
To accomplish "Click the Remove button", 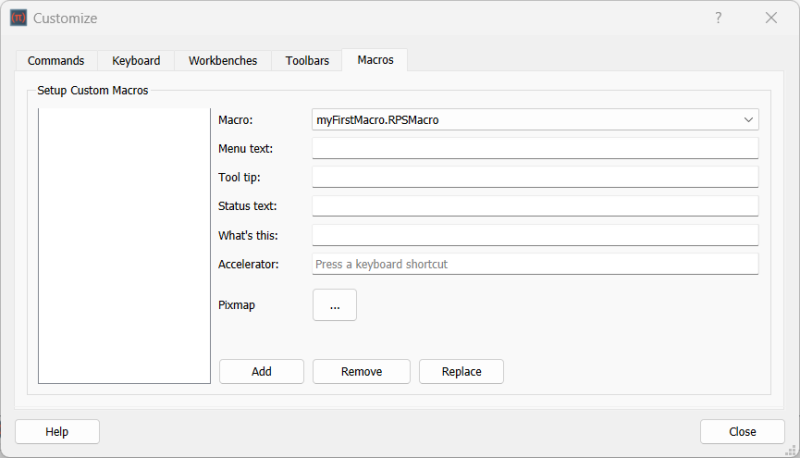I will (361, 372).
